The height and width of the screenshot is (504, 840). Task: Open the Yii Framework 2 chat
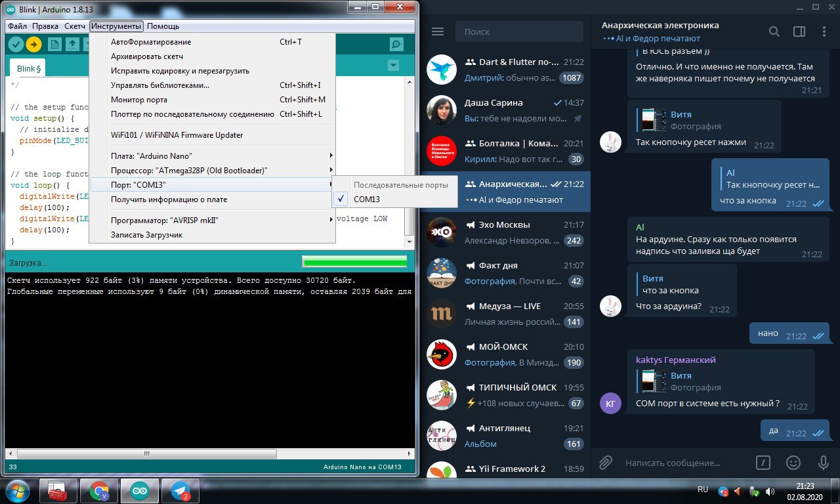[506, 468]
